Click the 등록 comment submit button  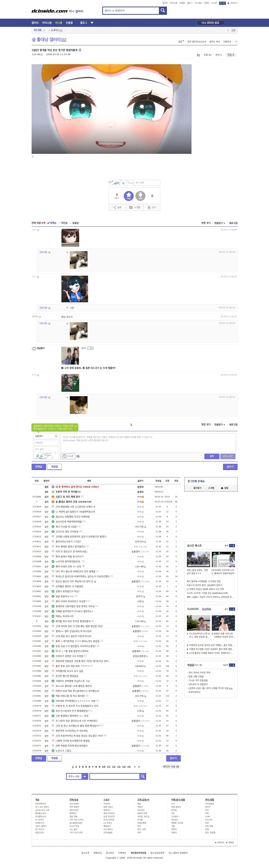(x=211, y=456)
